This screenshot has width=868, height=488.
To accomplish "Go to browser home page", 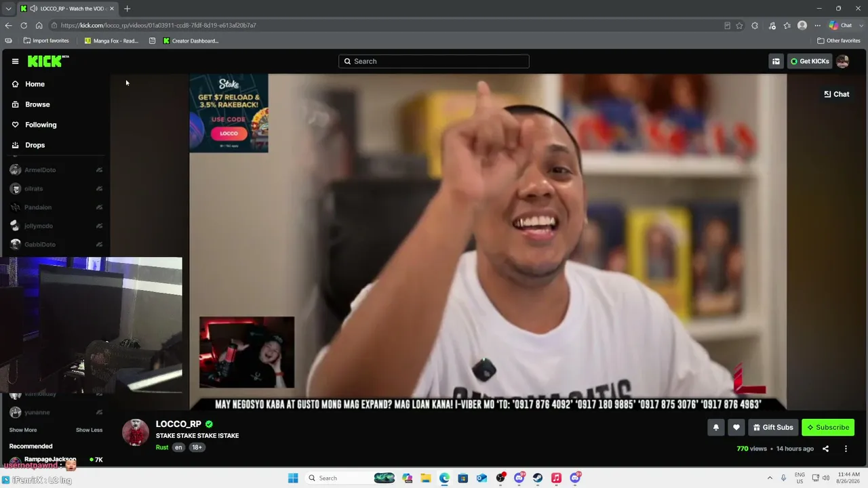I will tap(39, 26).
